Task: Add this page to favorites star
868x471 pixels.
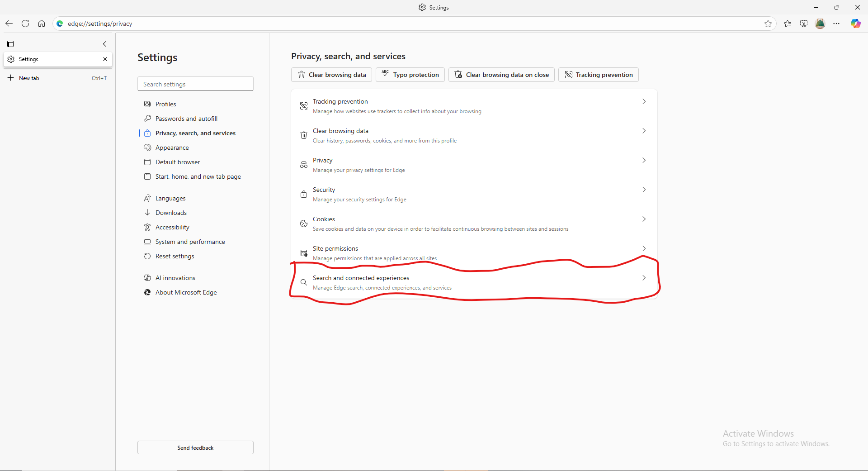Action: click(x=768, y=24)
